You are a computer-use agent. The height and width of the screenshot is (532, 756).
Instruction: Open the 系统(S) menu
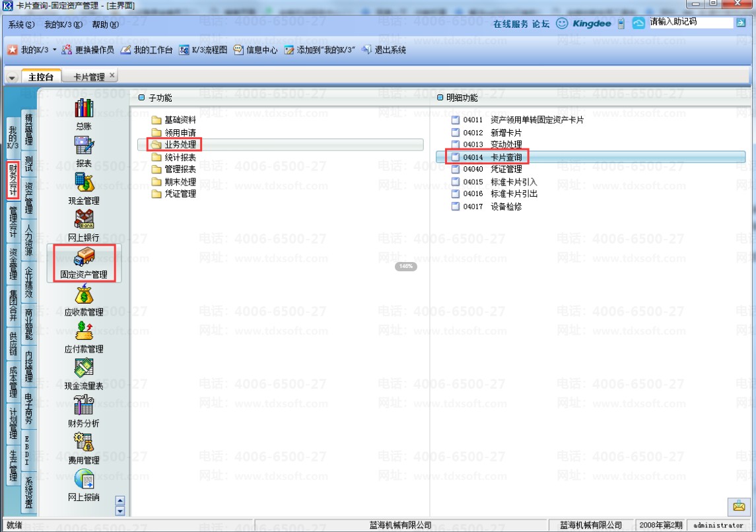21,24
